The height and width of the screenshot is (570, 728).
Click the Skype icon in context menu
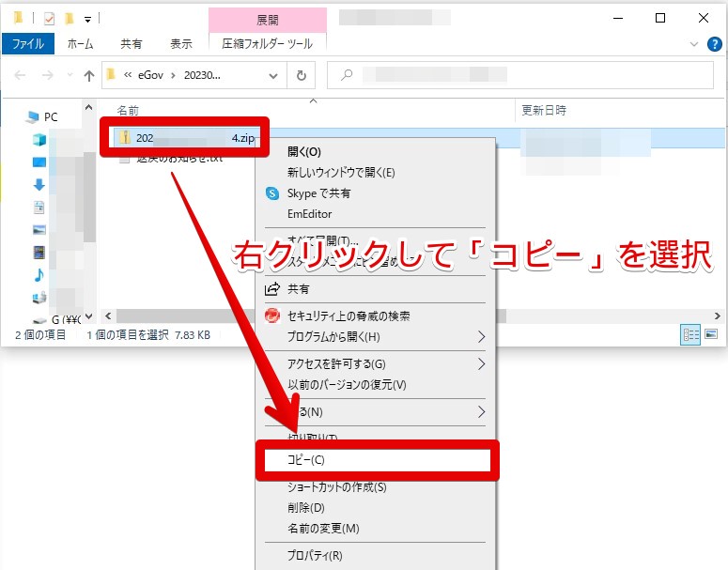pos(272,193)
